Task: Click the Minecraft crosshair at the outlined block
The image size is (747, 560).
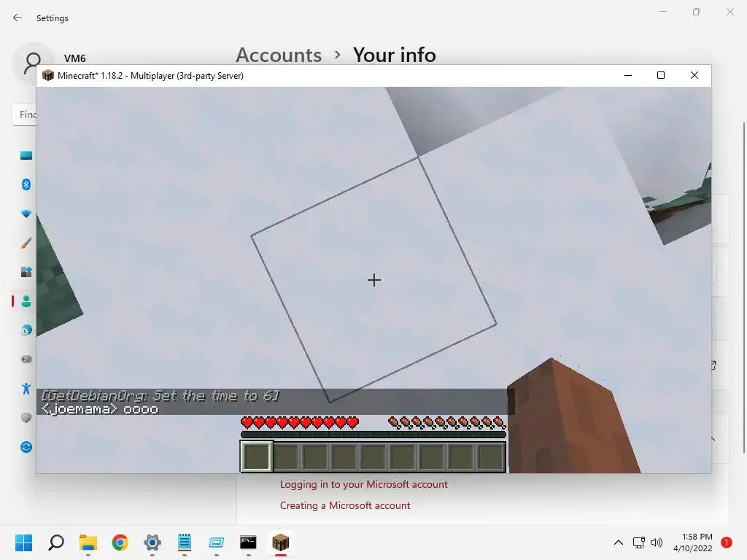Action: point(374,280)
